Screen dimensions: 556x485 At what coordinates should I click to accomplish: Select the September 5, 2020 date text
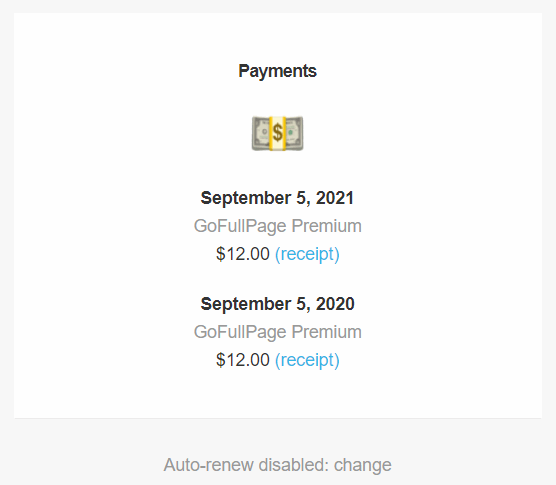pyautogui.click(x=277, y=304)
